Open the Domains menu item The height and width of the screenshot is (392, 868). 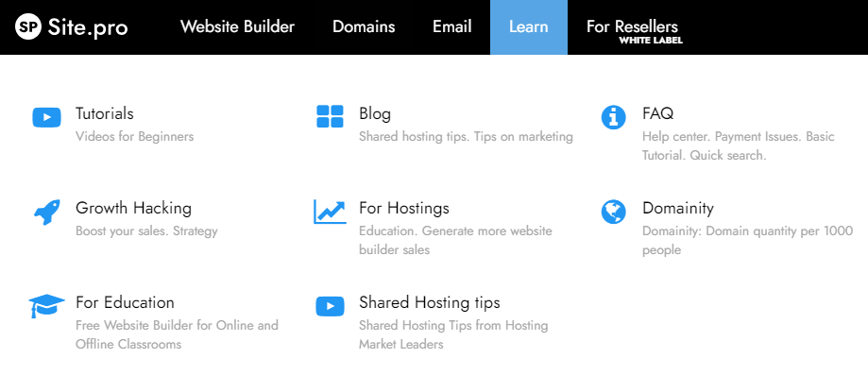point(364,27)
